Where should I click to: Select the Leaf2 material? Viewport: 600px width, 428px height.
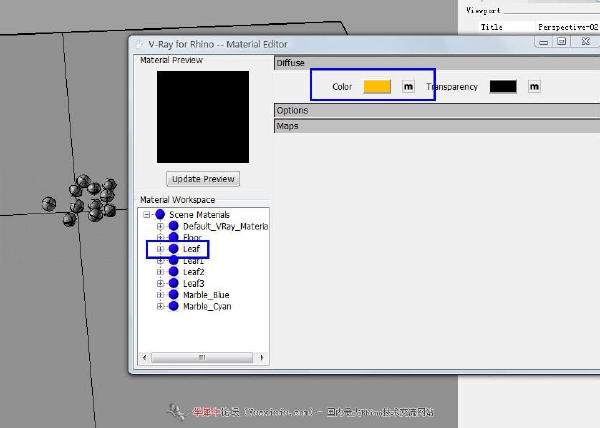click(x=193, y=272)
